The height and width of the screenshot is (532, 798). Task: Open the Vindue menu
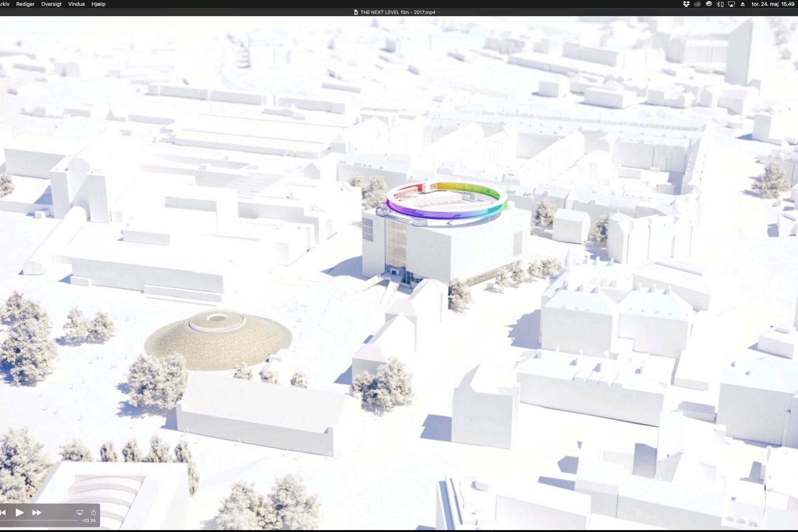[76, 4]
